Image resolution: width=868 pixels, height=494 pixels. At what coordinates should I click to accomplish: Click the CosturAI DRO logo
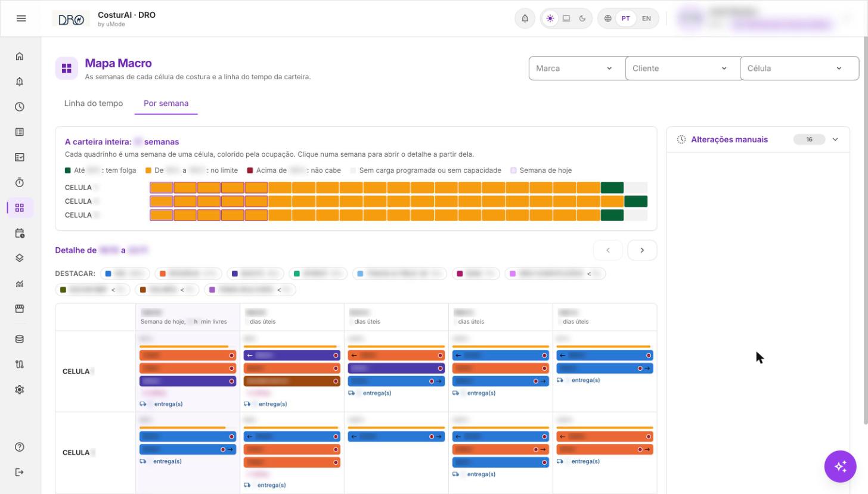[x=71, y=19]
